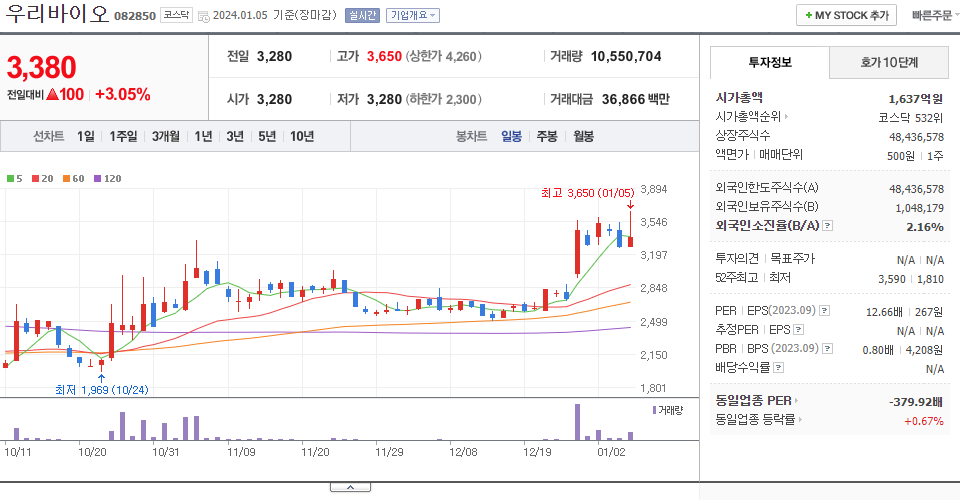Open 동일업종 PER arrow link

(796, 401)
